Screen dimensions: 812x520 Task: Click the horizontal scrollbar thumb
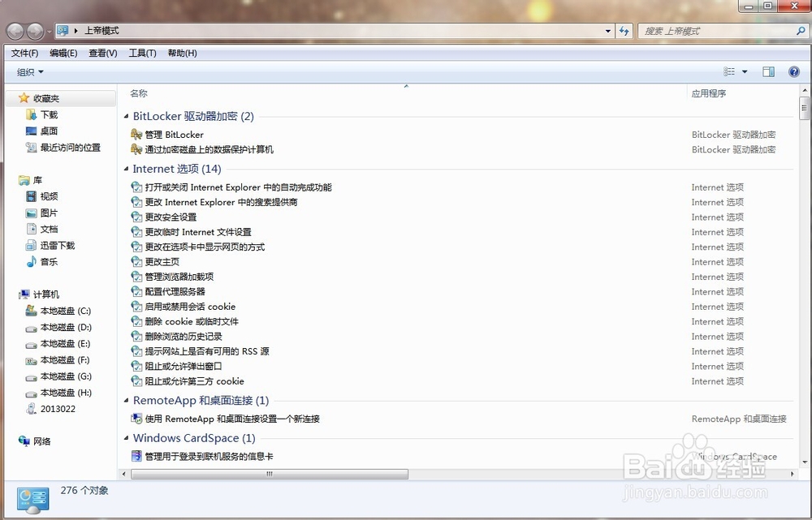tap(270, 474)
